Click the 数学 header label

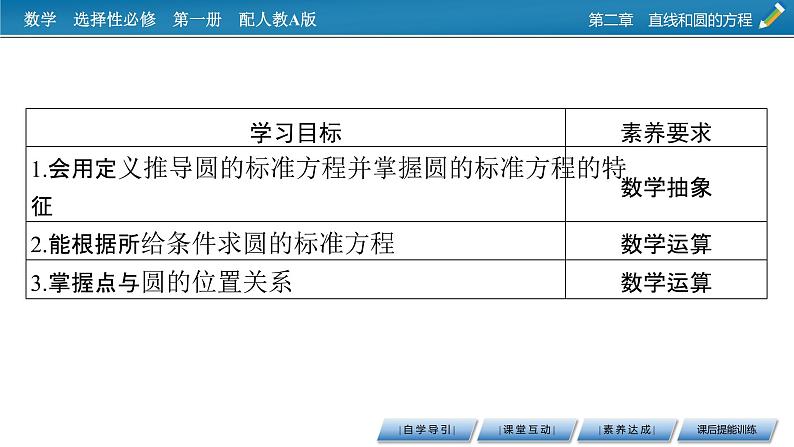click(39, 19)
